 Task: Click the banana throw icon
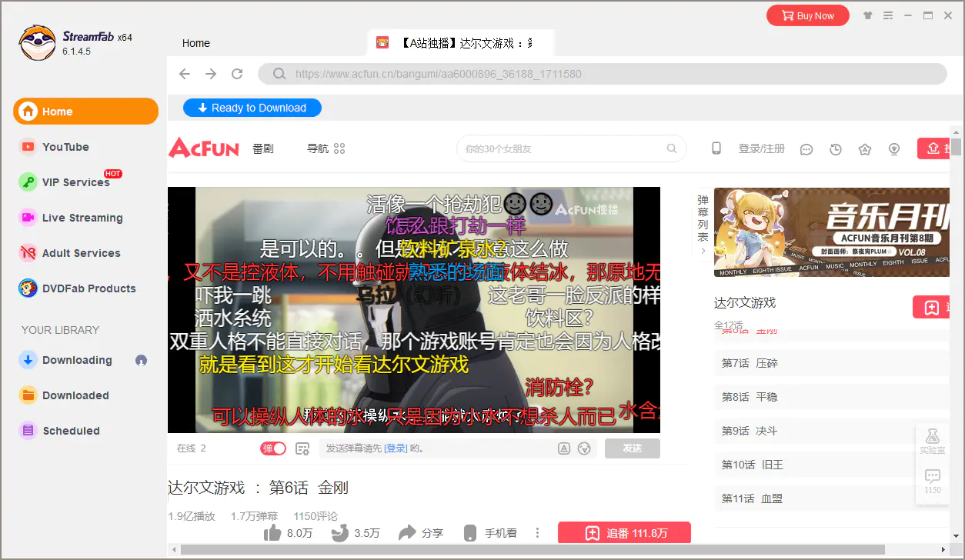point(340,532)
